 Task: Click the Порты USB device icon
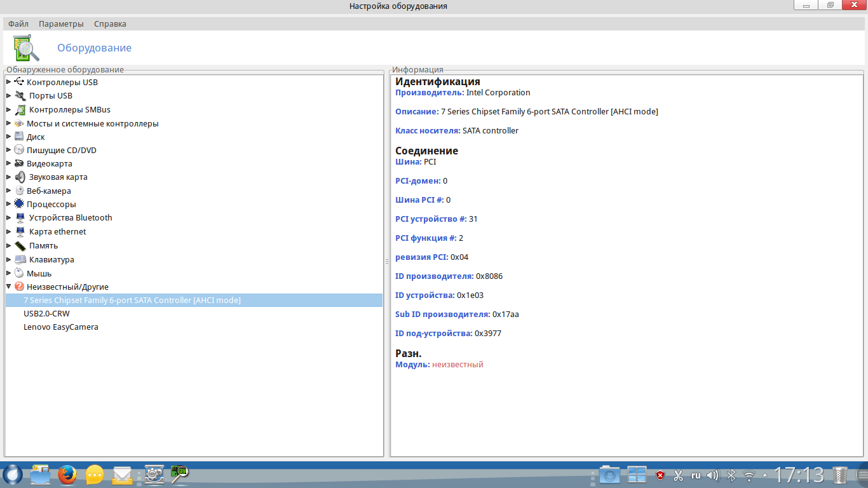click(20, 96)
